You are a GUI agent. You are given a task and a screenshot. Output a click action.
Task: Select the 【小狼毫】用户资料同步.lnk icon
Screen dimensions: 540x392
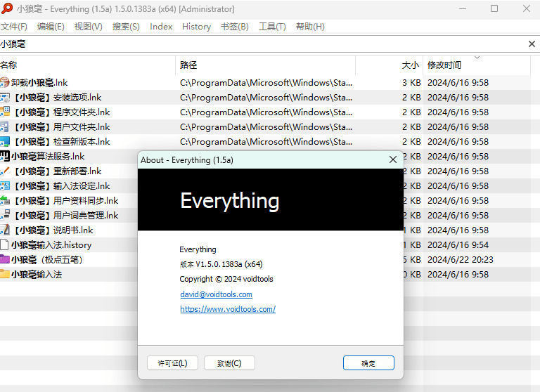coord(5,201)
